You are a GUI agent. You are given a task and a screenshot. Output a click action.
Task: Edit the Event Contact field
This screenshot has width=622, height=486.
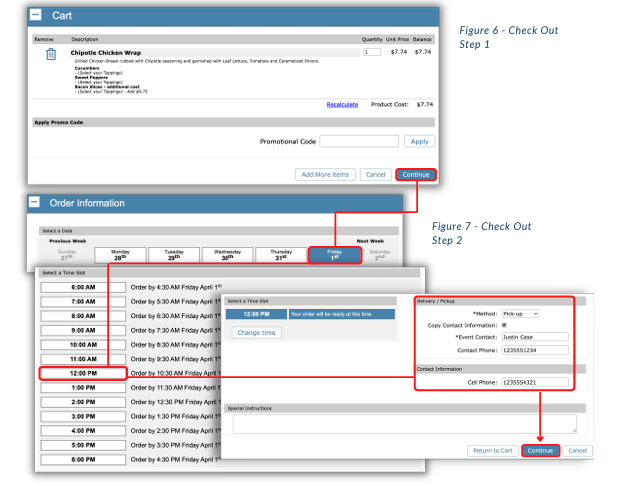pyautogui.click(x=535, y=337)
